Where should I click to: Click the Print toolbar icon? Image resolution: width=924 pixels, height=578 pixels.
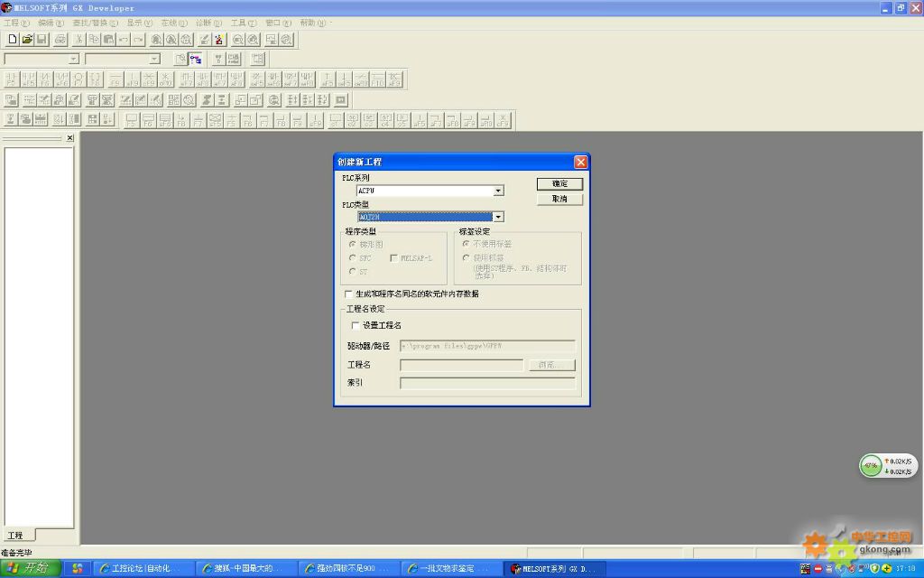[60, 39]
